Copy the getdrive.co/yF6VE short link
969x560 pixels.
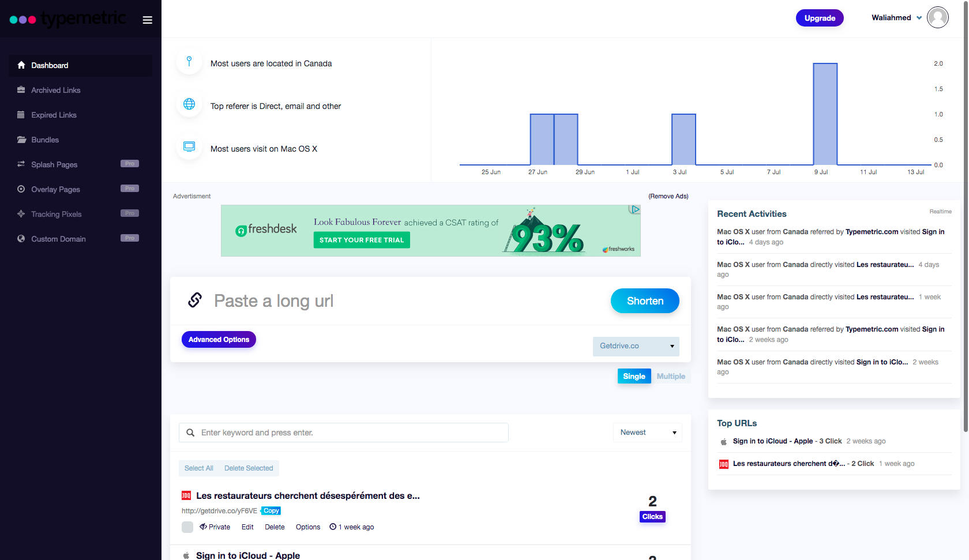point(271,511)
